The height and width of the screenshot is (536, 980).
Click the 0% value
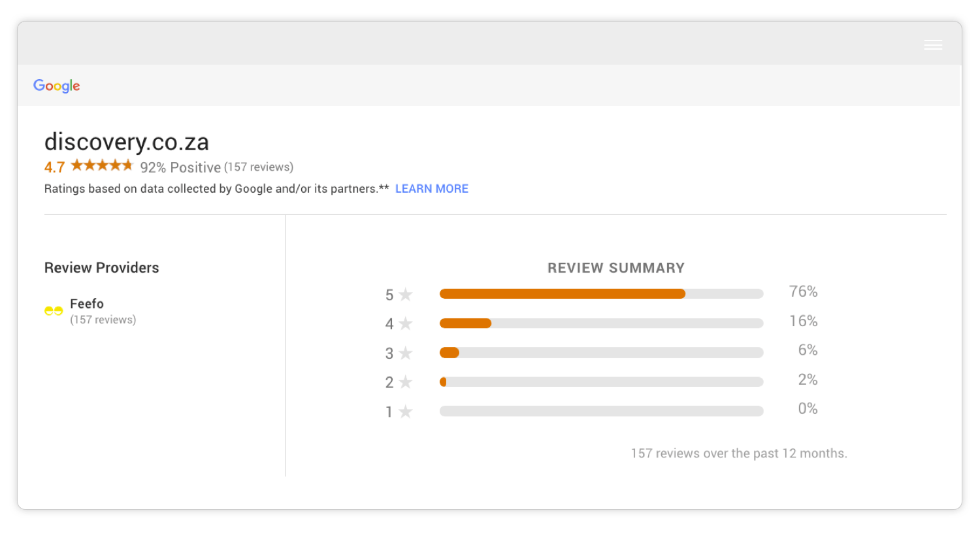tap(808, 409)
